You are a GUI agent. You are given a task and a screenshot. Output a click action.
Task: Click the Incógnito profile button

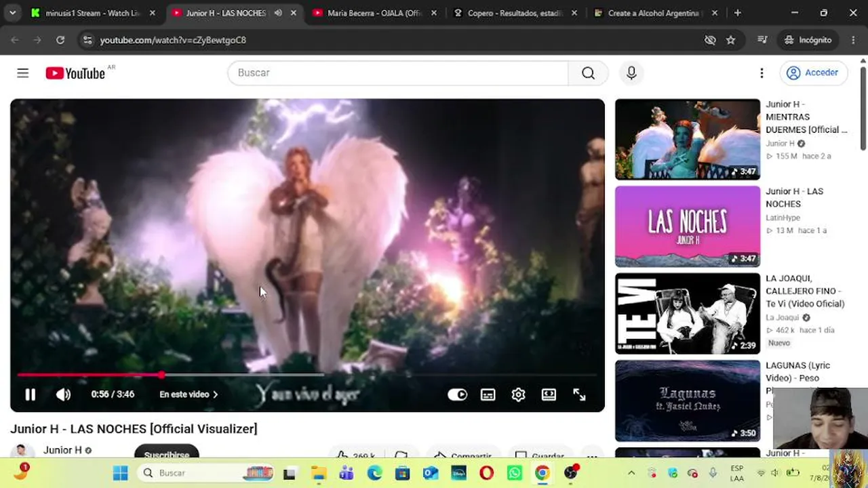pyautogui.click(x=808, y=40)
